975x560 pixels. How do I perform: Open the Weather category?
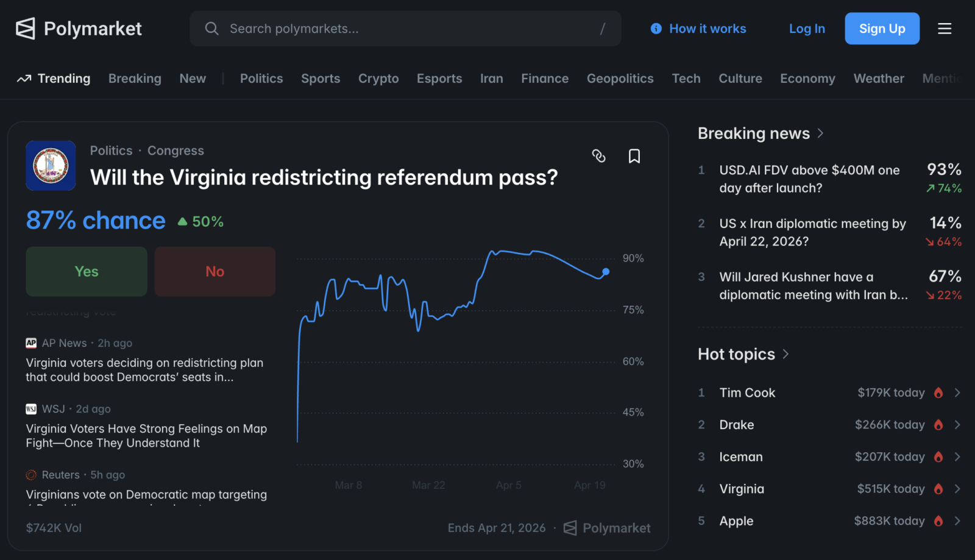point(879,79)
